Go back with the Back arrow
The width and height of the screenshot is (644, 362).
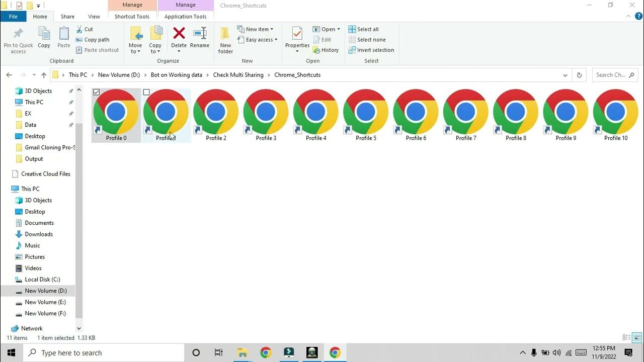(x=9, y=75)
